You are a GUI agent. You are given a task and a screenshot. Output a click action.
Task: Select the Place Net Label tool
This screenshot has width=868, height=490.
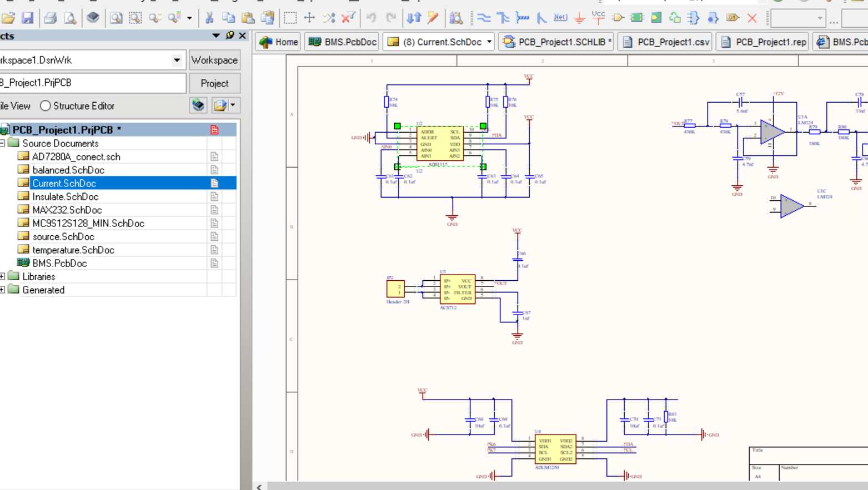tap(560, 18)
